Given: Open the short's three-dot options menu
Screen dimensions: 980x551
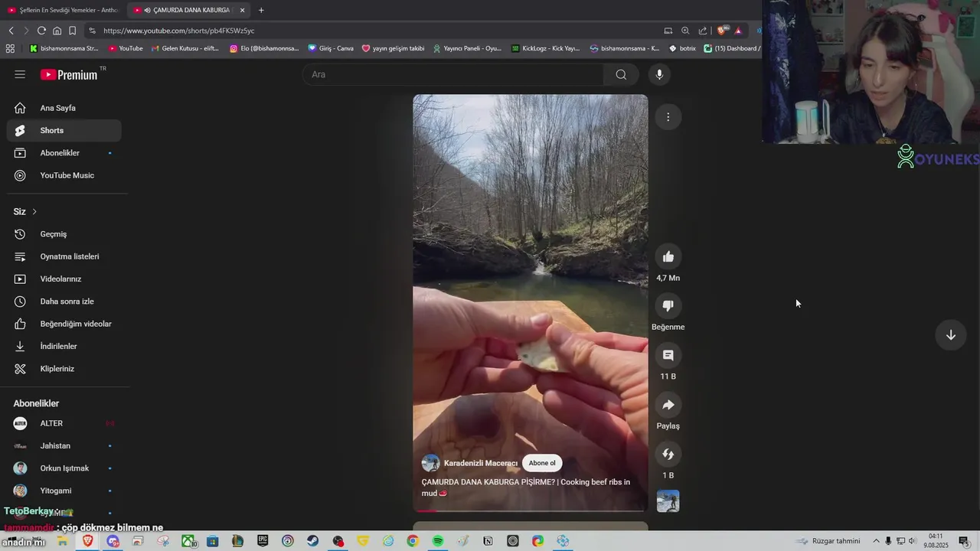Looking at the screenshot, I should tap(668, 117).
